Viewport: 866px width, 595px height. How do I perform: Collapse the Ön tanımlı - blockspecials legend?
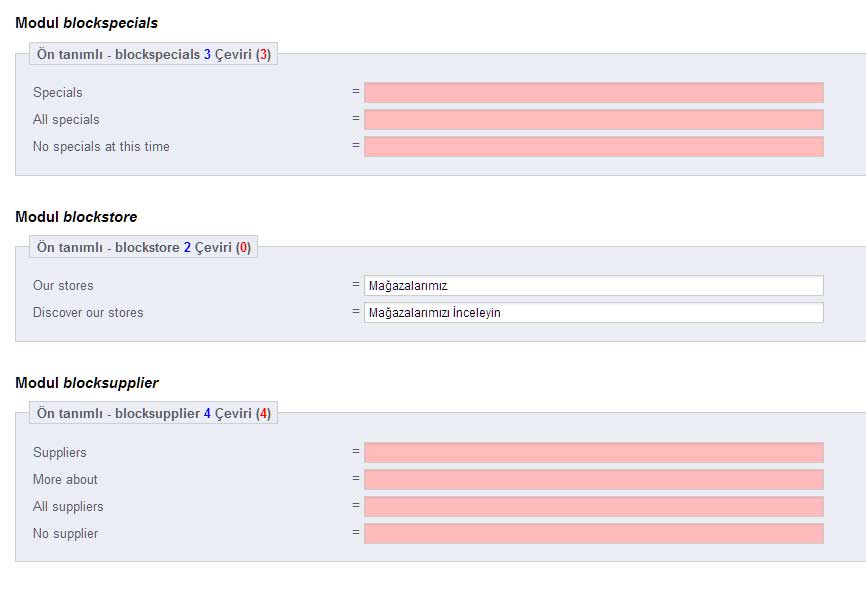(153, 54)
